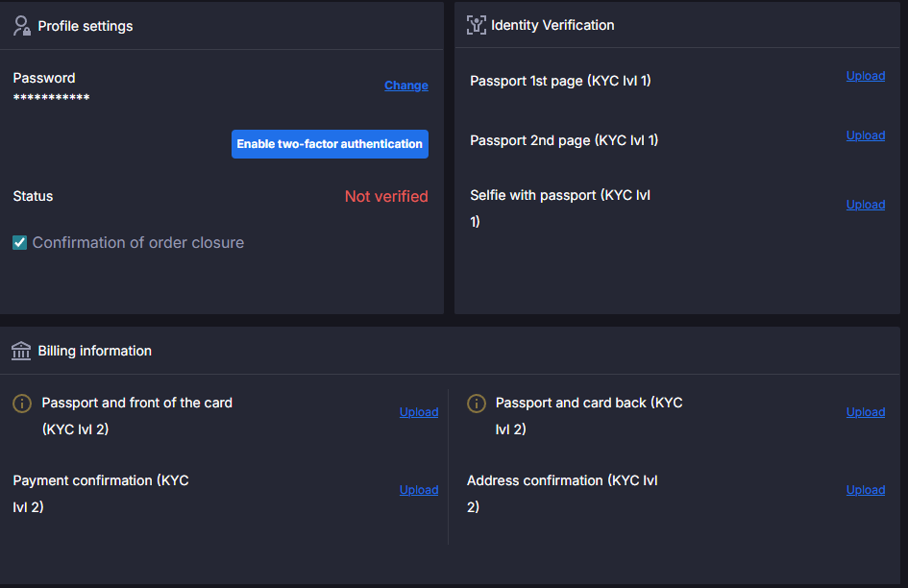Viewport: 908px width, 588px height.
Task: Click the Billing information heading
Action: pos(95,351)
